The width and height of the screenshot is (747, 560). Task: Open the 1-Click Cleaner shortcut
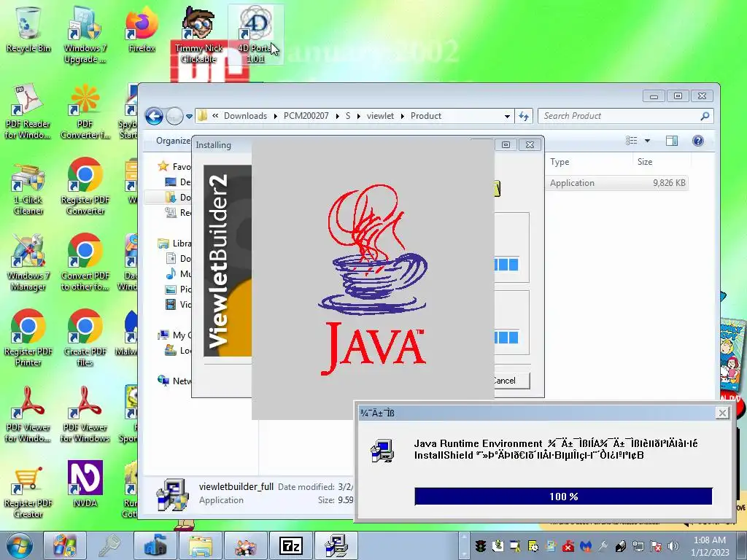(28, 187)
